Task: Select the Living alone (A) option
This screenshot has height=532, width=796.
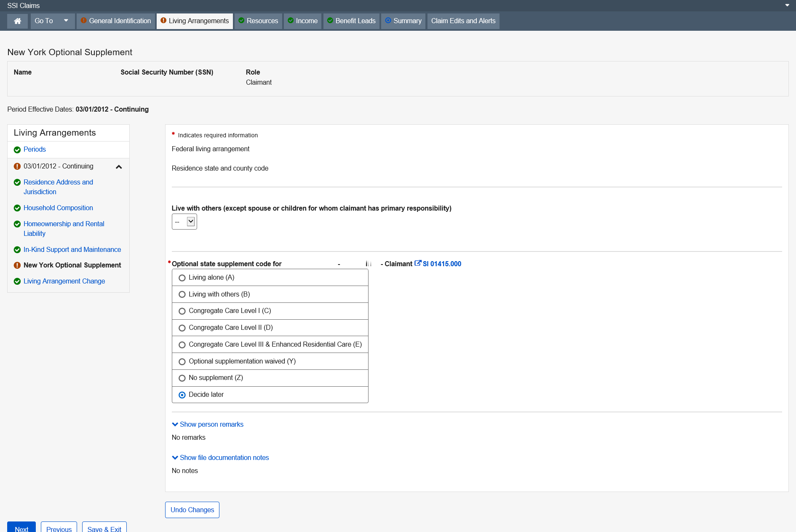Action: point(182,278)
